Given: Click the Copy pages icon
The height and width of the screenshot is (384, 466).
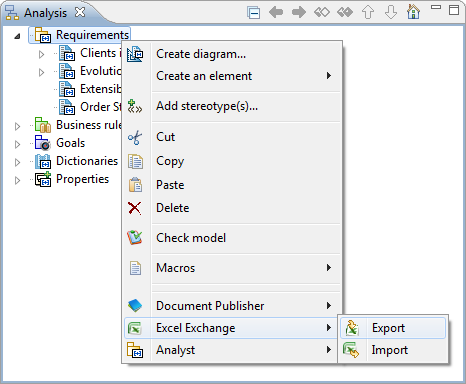Looking at the screenshot, I should click(135, 162).
